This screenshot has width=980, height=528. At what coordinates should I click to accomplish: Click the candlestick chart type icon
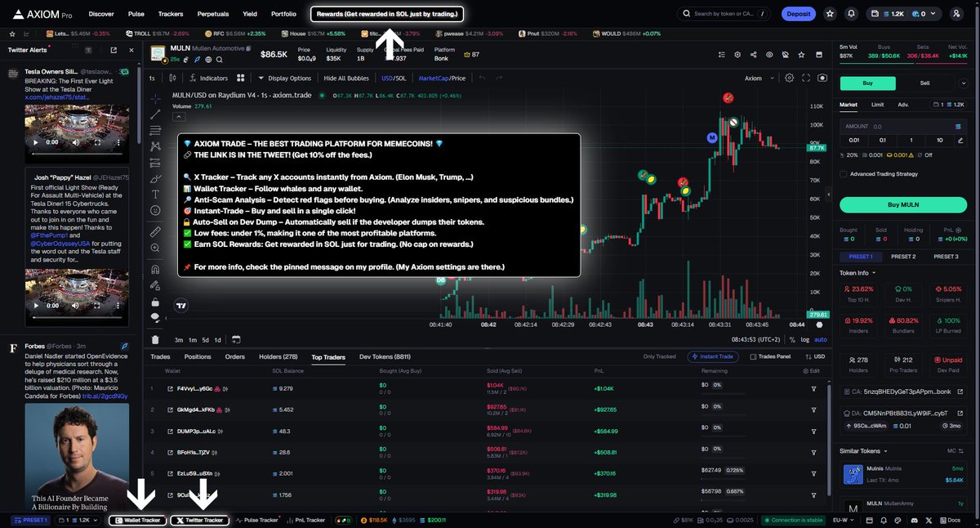click(x=172, y=78)
